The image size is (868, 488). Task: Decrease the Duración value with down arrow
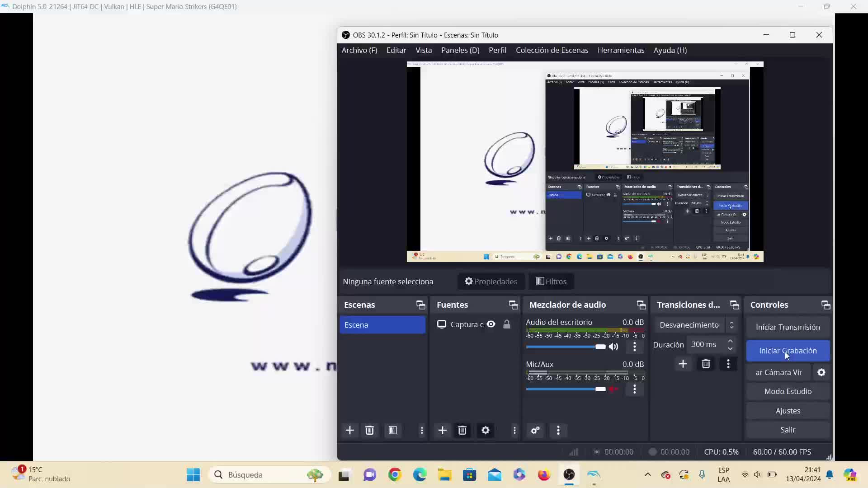coord(730,348)
